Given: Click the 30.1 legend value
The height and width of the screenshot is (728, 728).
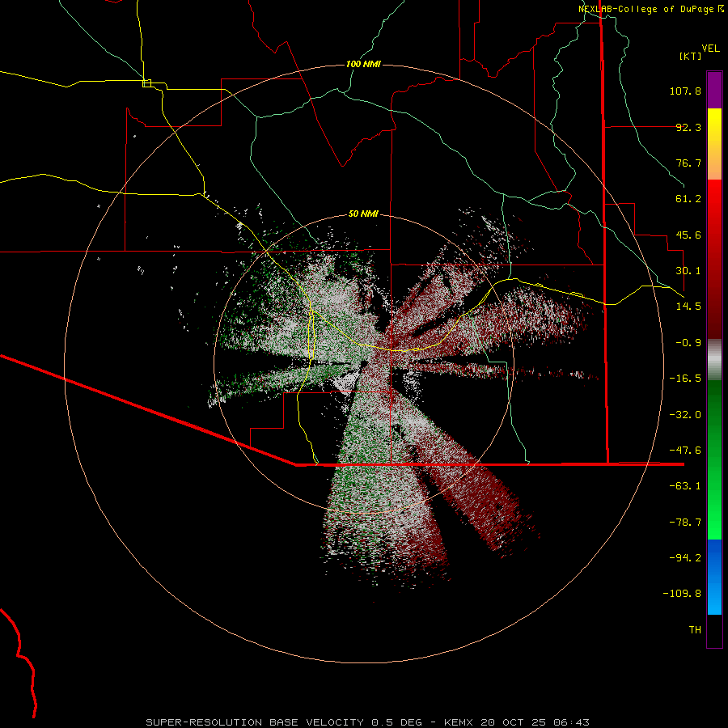Looking at the screenshot, I should [688, 271].
